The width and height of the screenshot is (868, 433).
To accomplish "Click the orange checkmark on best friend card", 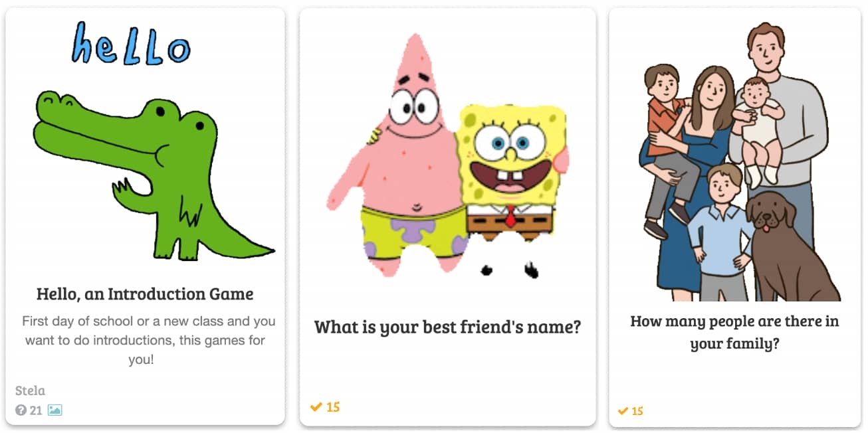I will pyautogui.click(x=316, y=406).
